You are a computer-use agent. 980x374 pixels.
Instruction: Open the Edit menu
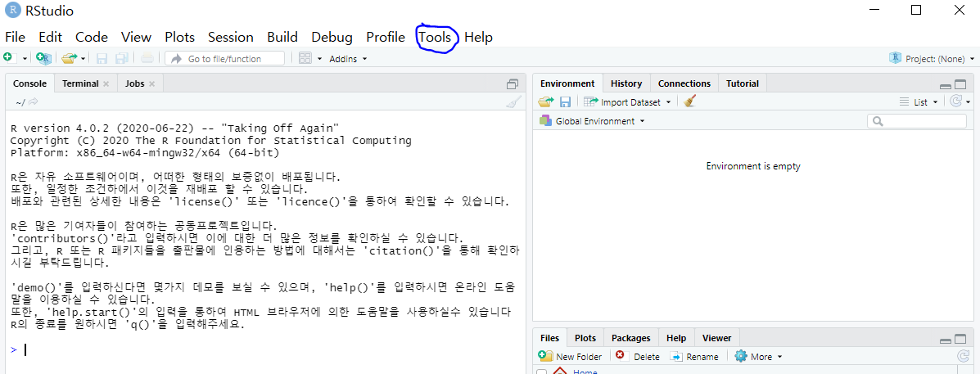pos(50,38)
